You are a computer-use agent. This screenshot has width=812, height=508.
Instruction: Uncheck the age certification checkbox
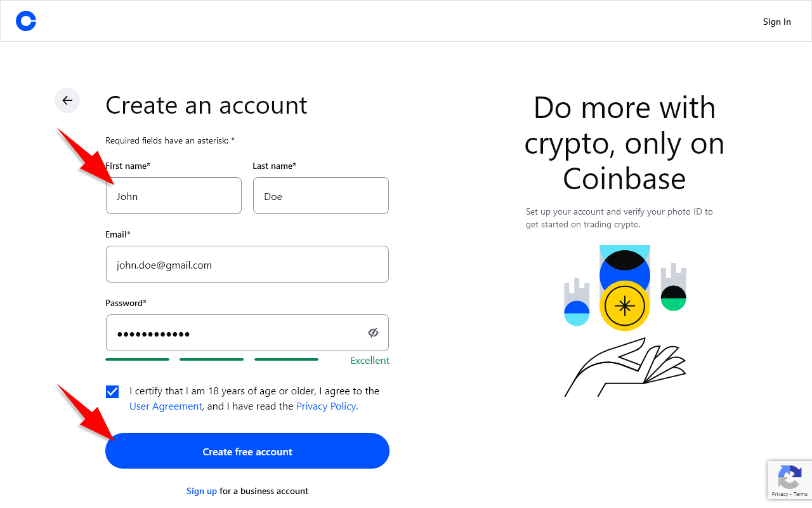112,392
